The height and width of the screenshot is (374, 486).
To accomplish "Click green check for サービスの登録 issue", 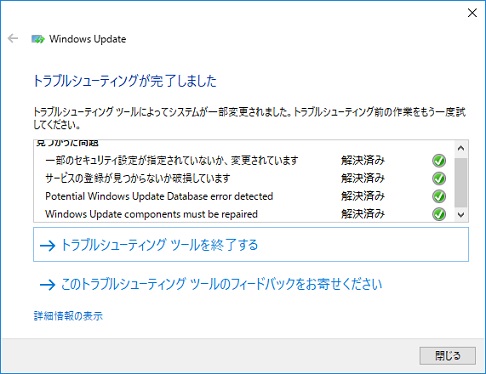I will (x=439, y=178).
